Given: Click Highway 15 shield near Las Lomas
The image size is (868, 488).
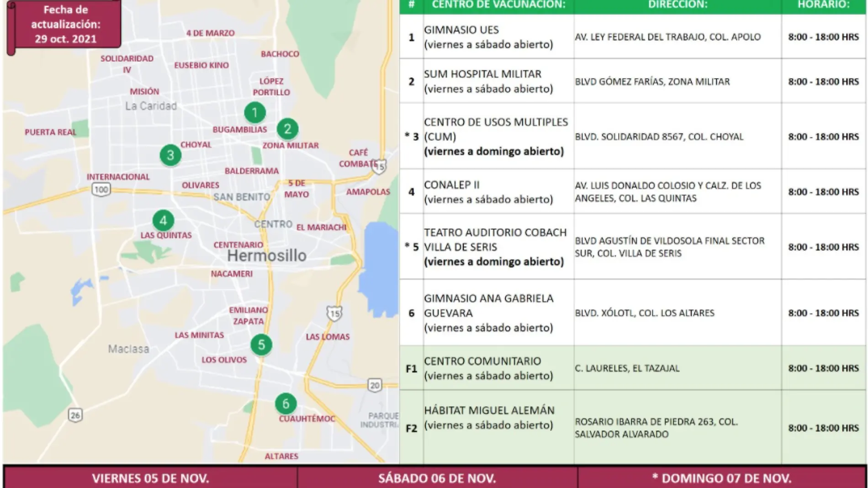Looking at the screenshot, I should (x=334, y=313).
